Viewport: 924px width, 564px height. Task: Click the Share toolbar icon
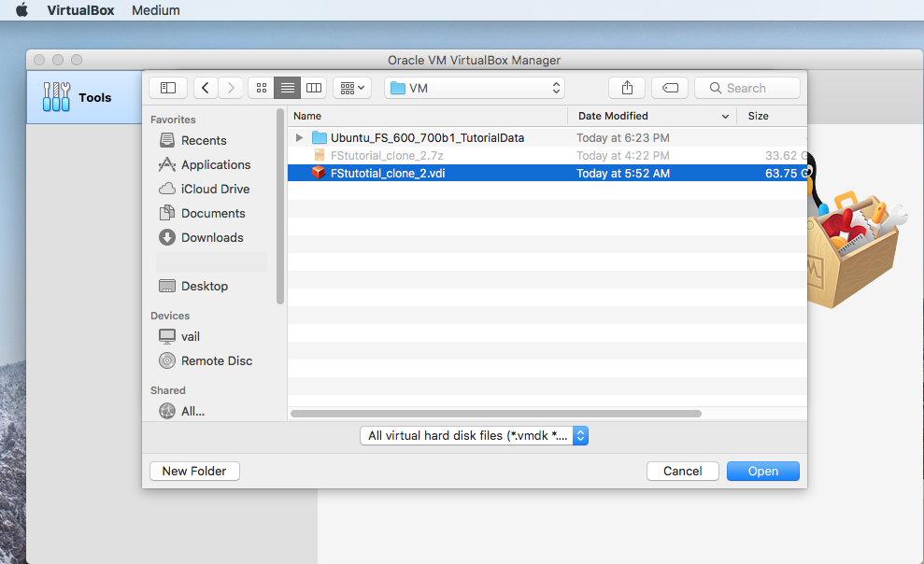point(627,88)
